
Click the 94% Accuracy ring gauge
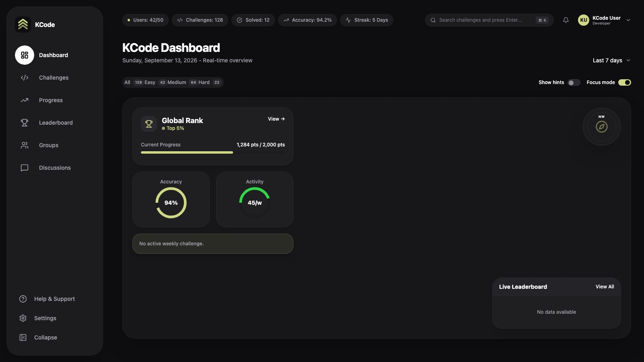171,203
